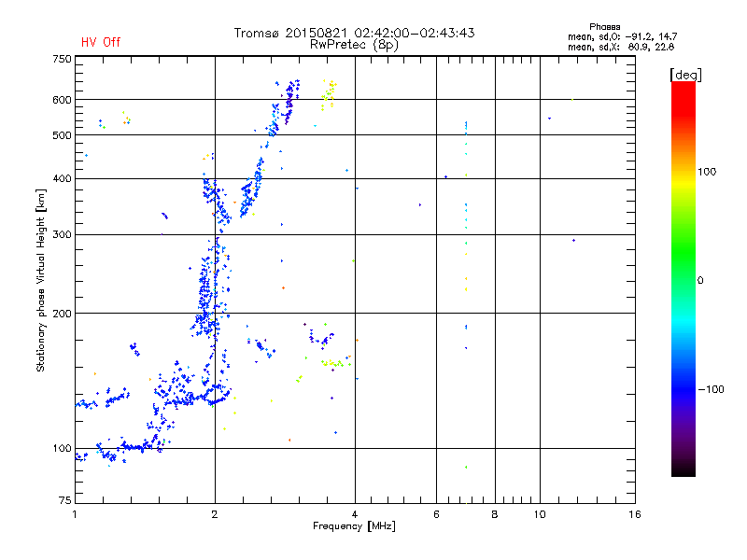The image size is (747, 560).
Task: Click the red 'HV Off' label
Action: click(x=101, y=42)
